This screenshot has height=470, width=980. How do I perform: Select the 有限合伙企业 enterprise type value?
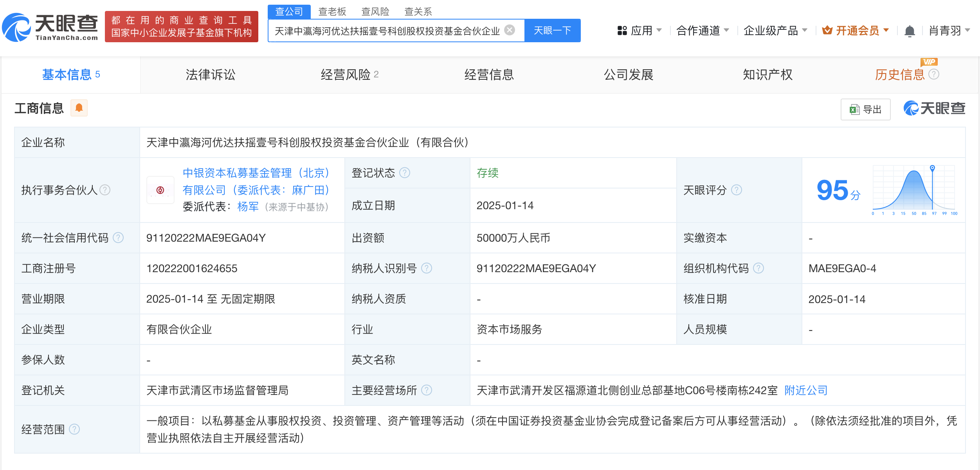[x=179, y=329]
